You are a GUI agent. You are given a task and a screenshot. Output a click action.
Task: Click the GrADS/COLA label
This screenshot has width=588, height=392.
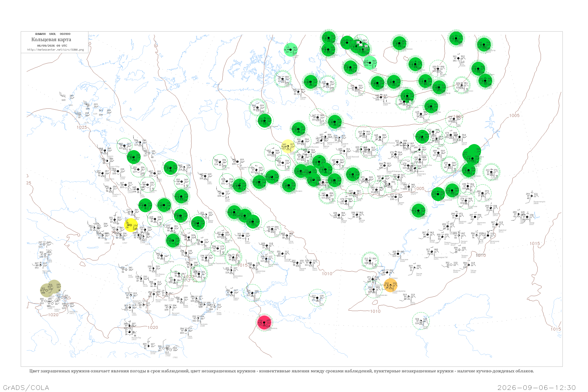26,387
